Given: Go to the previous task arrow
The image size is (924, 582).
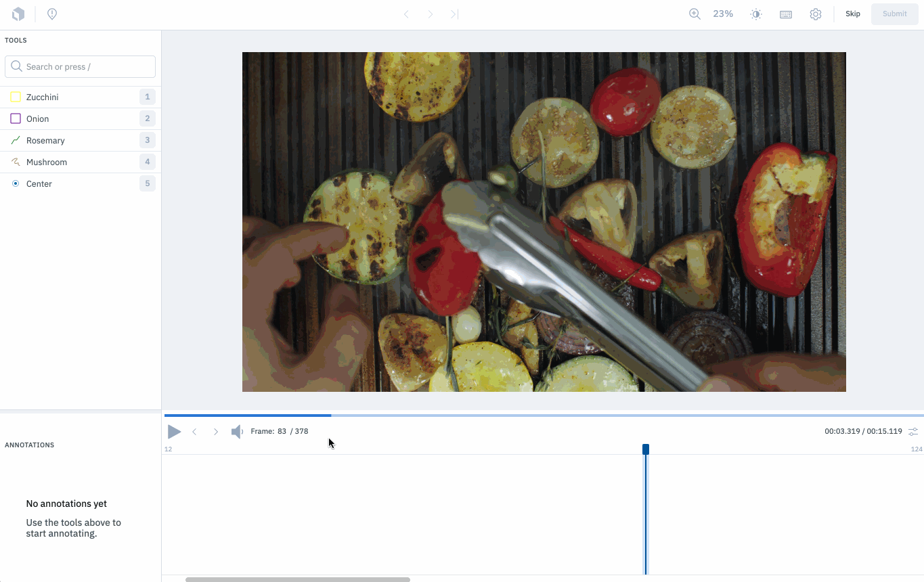Looking at the screenshot, I should (x=406, y=14).
